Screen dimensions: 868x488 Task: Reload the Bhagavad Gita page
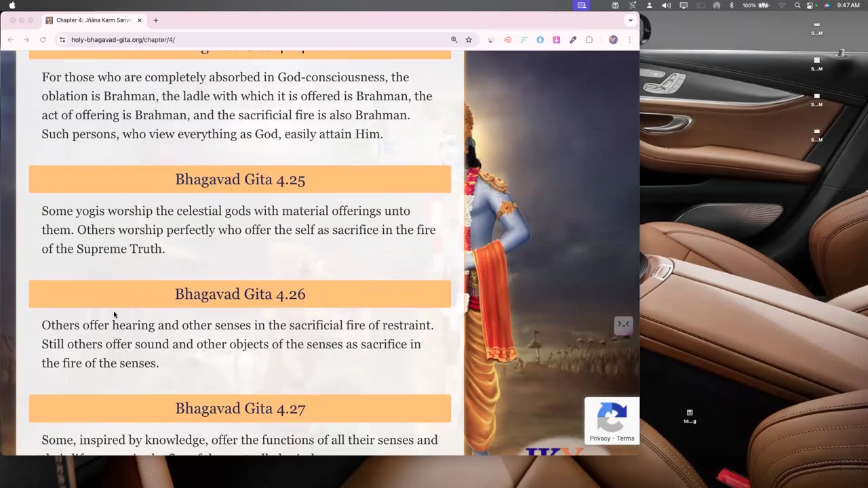pyautogui.click(x=43, y=40)
